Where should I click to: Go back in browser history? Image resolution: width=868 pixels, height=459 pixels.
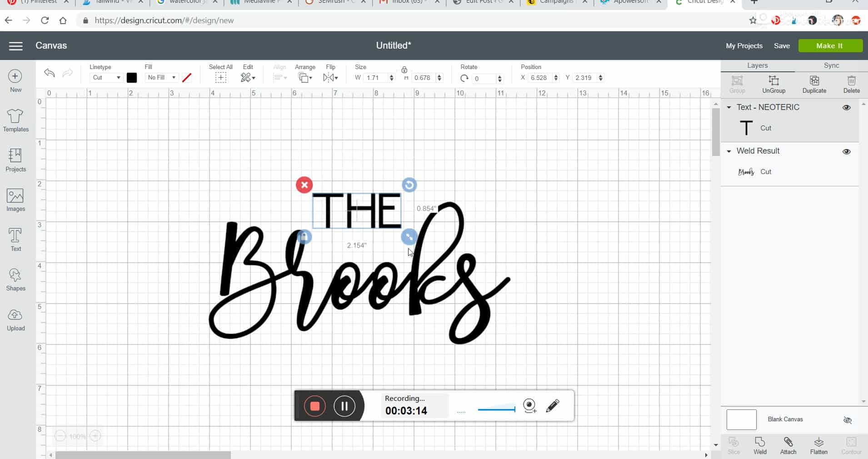pyautogui.click(x=8, y=20)
